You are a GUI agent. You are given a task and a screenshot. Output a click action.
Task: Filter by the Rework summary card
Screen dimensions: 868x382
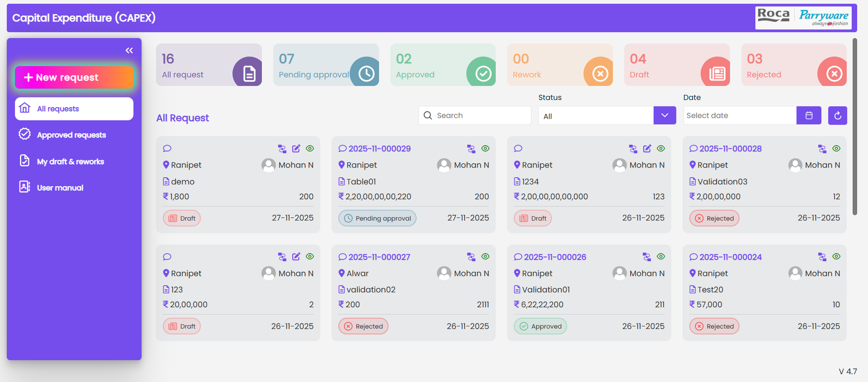pos(560,65)
